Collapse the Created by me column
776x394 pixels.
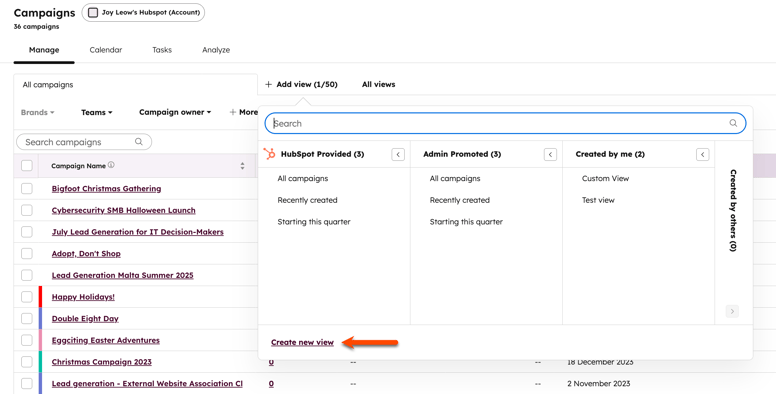[x=703, y=154]
